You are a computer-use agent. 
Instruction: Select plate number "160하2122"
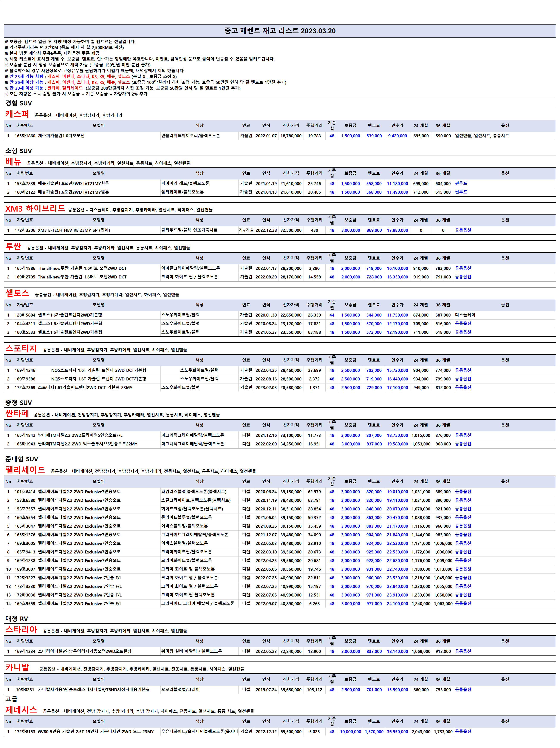pyautogui.click(x=25, y=192)
